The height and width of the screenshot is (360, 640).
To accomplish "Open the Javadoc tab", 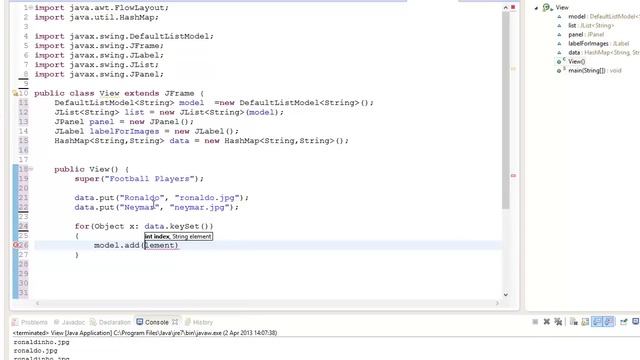I will click(x=69, y=322).
